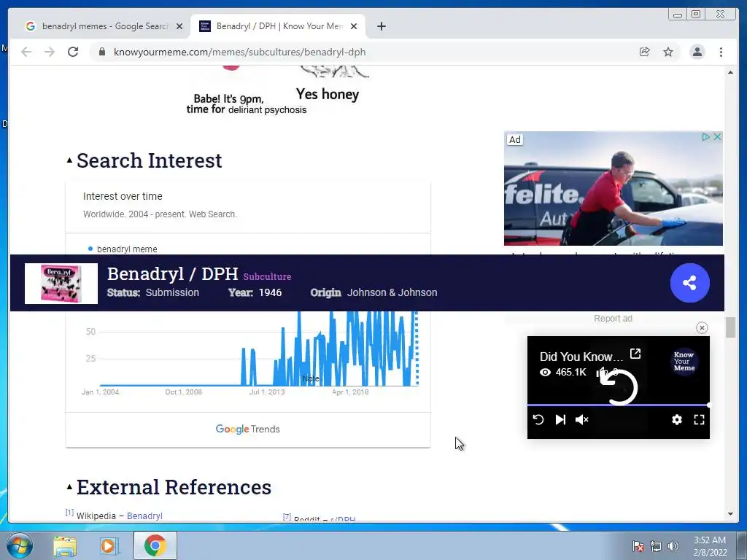Launch Windows Media Player from taskbar
This screenshot has width=747, height=560.
coord(109,545)
